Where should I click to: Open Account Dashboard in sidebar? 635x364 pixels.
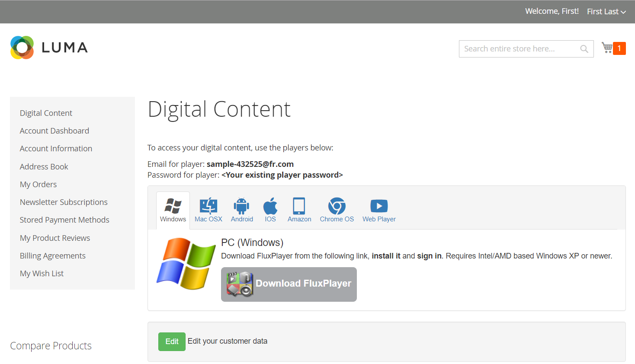(x=55, y=131)
